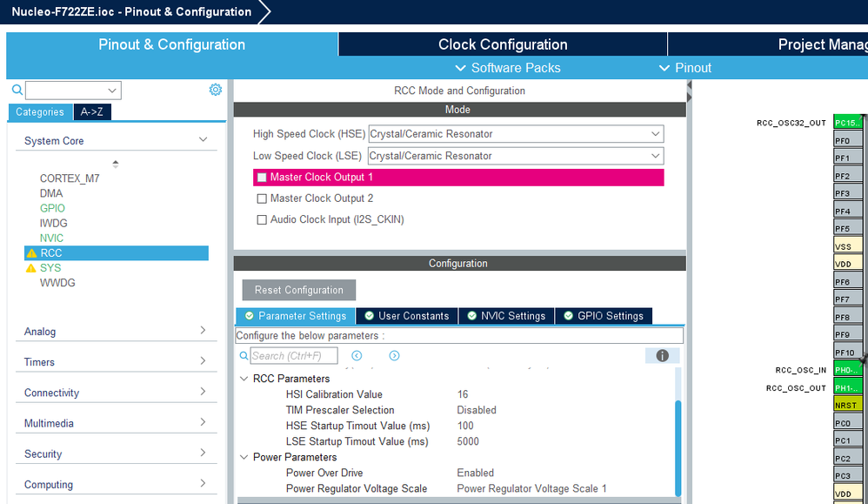
Task: Collapse the Power Parameters group
Action: pos(244,458)
